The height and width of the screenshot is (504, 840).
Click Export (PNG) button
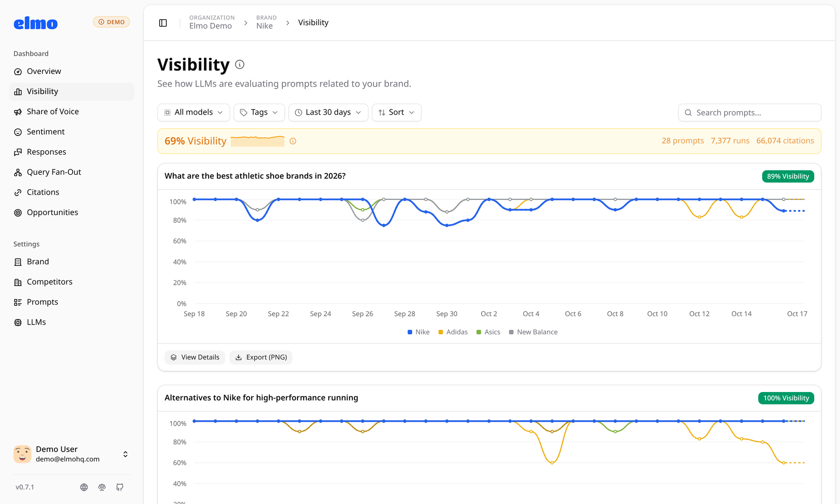(x=261, y=357)
